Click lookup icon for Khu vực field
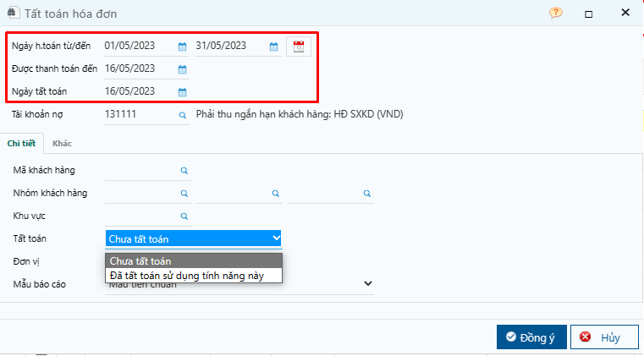 (x=184, y=216)
